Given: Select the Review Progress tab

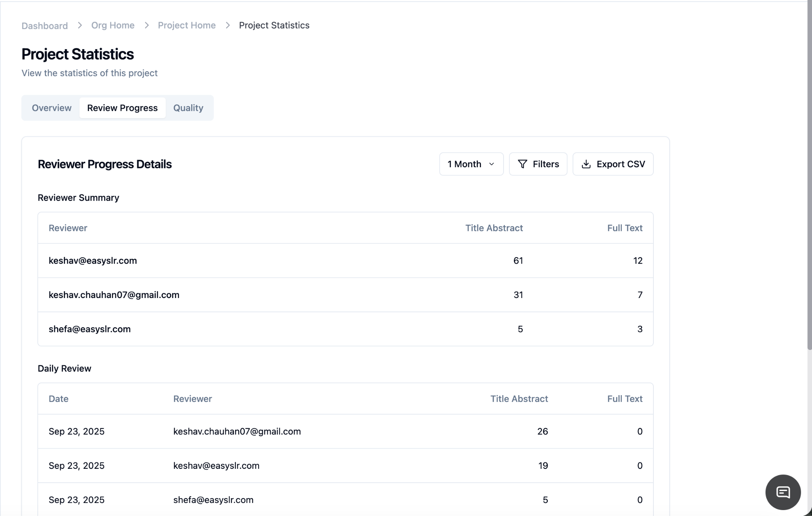Looking at the screenshot, I should click(x=122, y=108).
